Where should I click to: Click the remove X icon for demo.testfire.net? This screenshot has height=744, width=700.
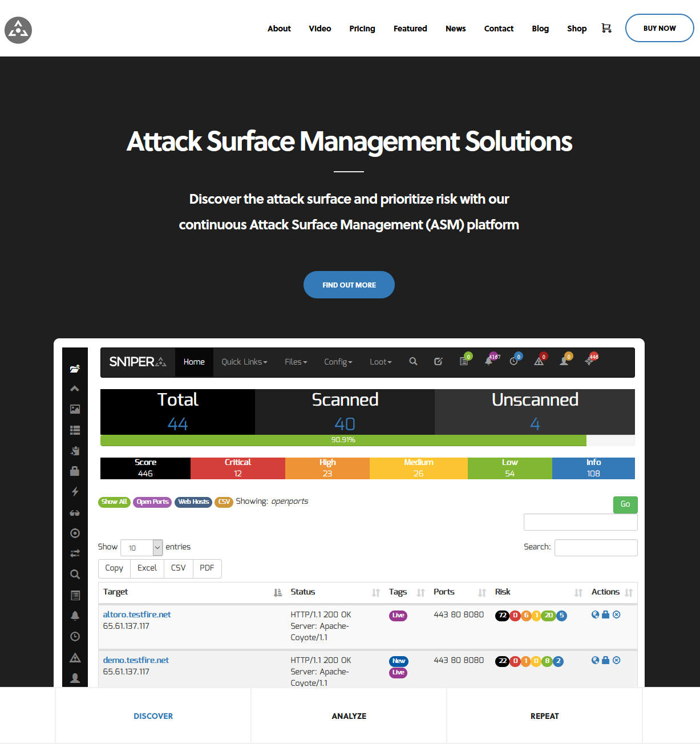click(x=617, y=660)
